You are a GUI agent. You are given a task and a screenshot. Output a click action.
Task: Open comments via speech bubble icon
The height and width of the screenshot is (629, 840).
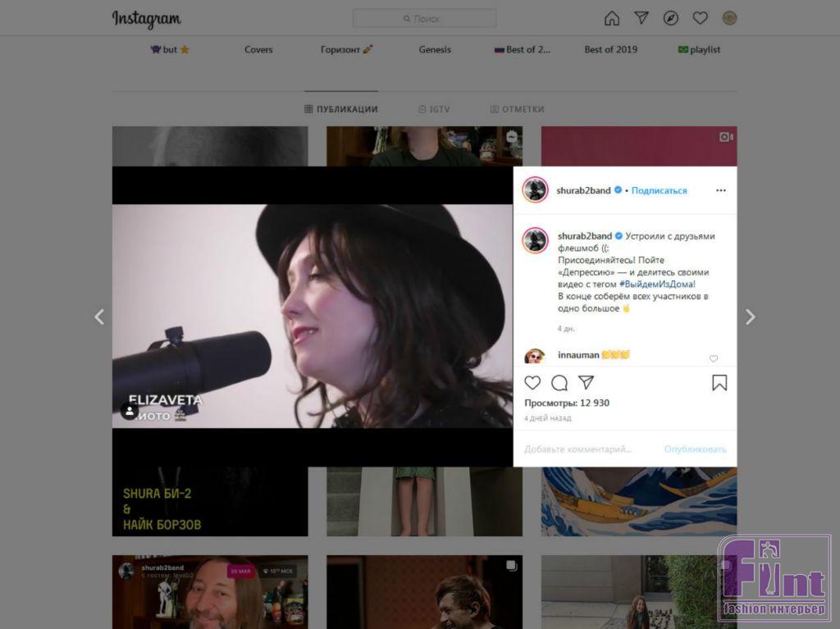pyautogui.click(x=559, y=383)
